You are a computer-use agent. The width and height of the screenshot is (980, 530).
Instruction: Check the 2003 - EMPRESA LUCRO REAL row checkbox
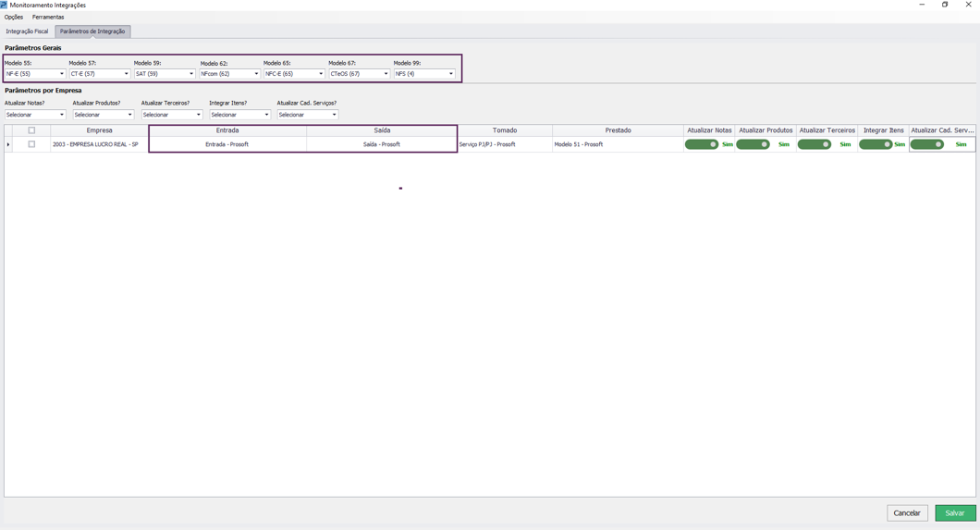(31, 144)
